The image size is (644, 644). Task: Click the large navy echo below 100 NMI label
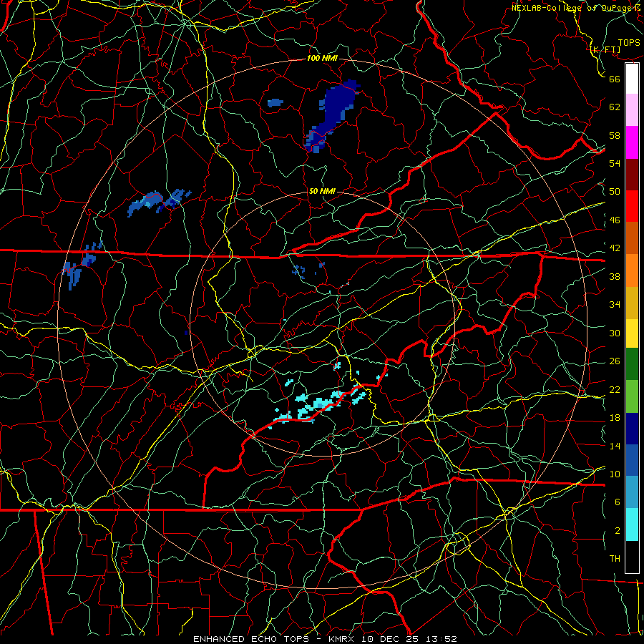pyautogui.click(x=337, y=110)
